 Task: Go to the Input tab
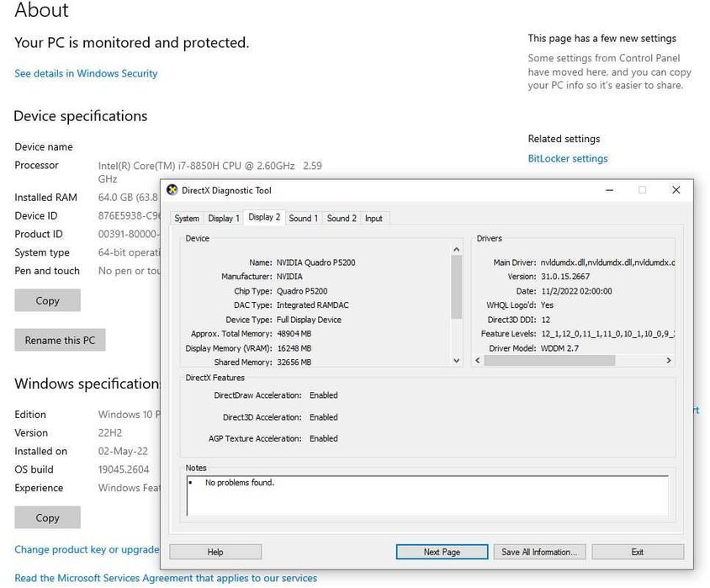374,218
